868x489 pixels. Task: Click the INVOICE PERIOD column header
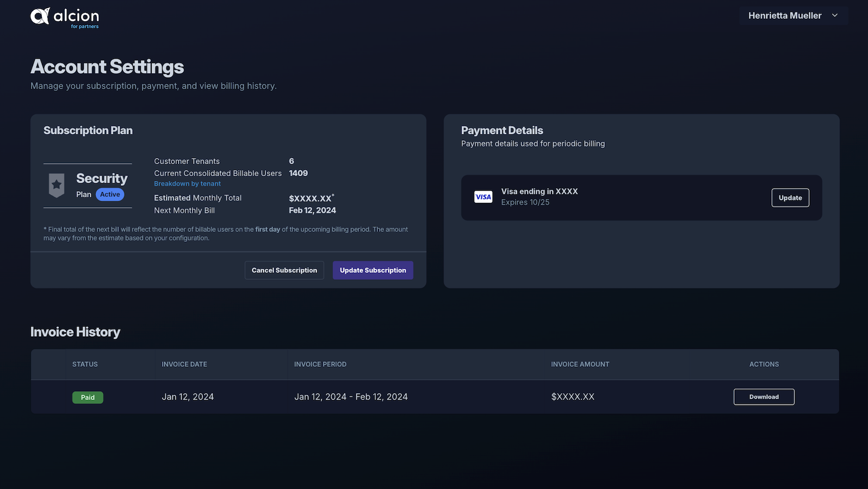click(320, 364)
